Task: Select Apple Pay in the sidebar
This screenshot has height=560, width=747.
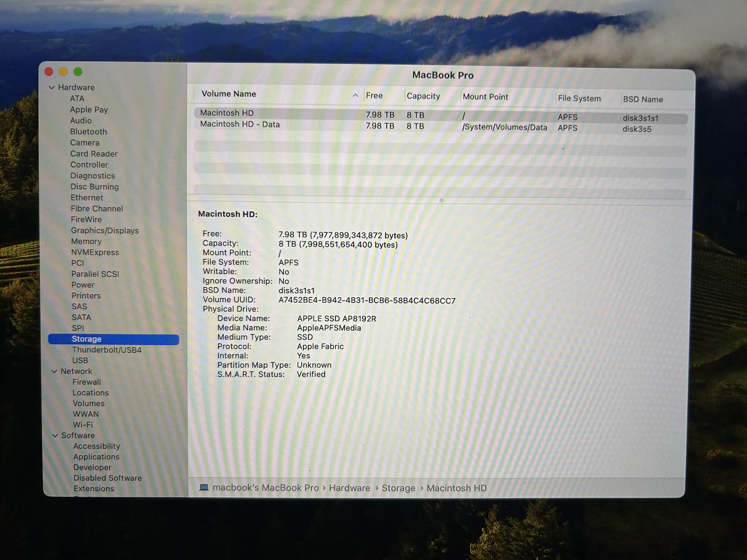Action: (89, 109)
